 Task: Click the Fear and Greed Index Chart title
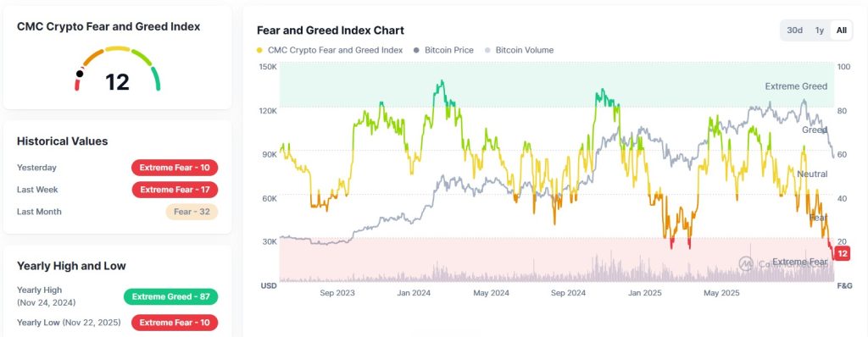[x=331, y=30]
